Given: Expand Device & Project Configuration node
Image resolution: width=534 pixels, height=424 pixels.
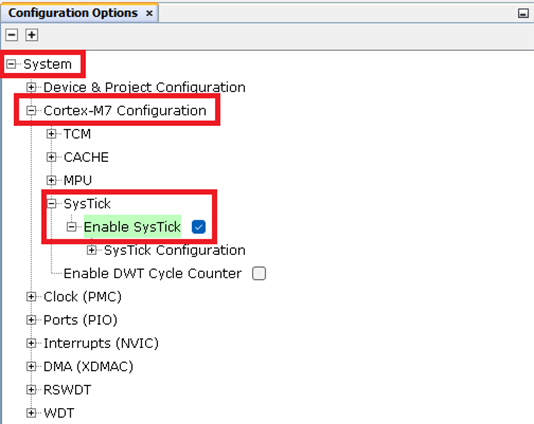Looking at the screenshot, I should pyautogui.click(x=31, y=87).
